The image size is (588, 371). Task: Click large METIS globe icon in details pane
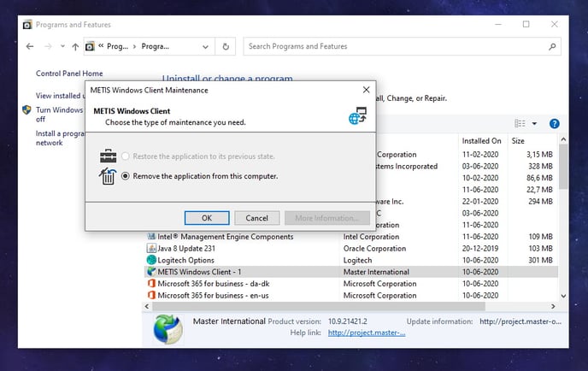(168, 329)
